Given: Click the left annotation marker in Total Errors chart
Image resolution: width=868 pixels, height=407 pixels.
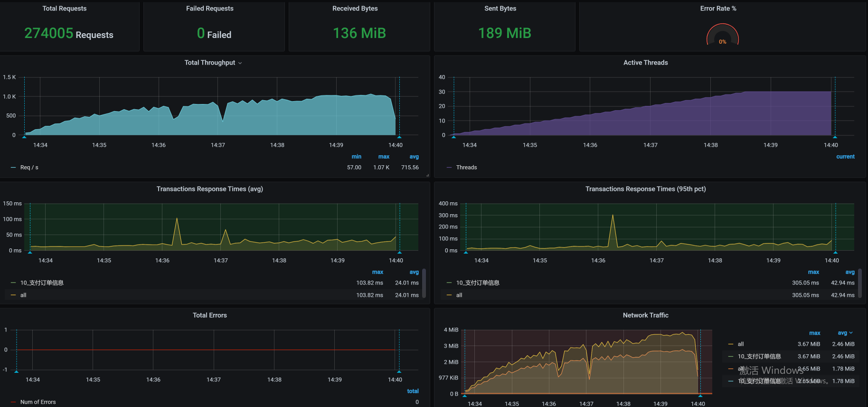Looking at the screenshot, I should coord(17,371).
